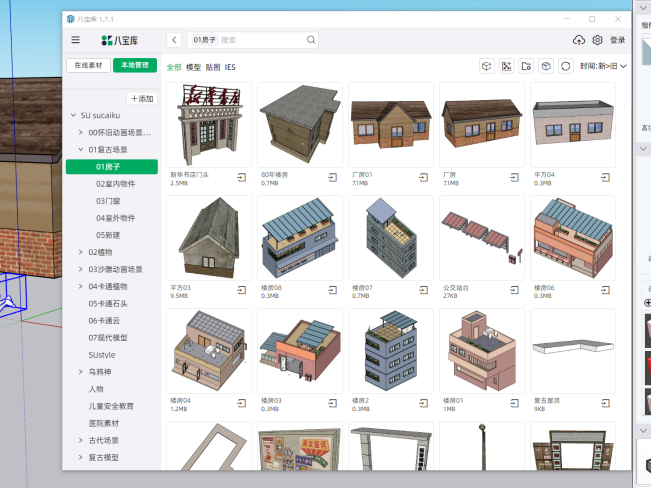
Task: Expand the 古代场景 folder
Action: tap(81, 440)
